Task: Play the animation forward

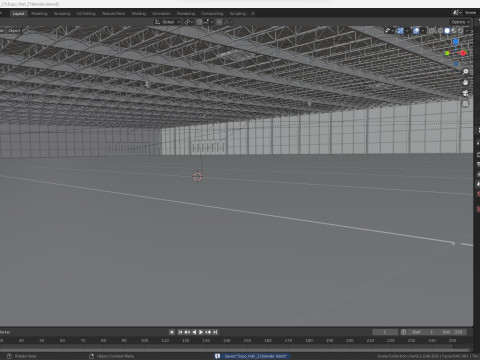Action: (x=201, y=332)
